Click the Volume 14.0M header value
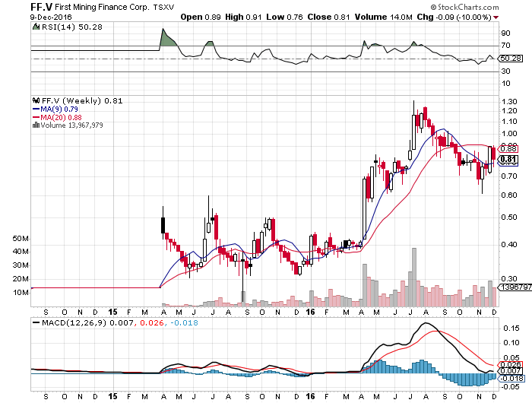 383,17
